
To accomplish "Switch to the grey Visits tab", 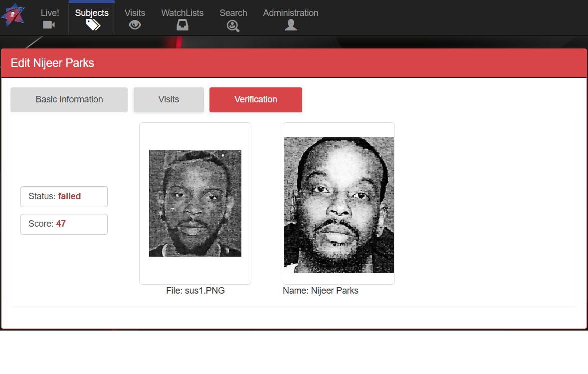I will (169, 99).
